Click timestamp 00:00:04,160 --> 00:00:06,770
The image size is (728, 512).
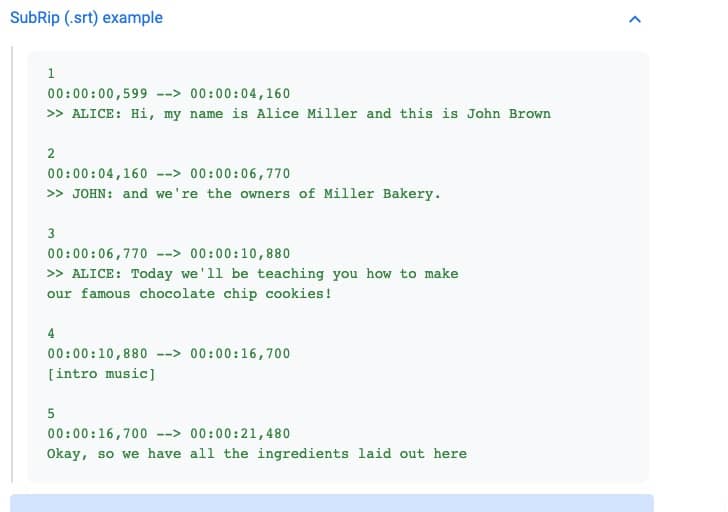pos(169,174)
